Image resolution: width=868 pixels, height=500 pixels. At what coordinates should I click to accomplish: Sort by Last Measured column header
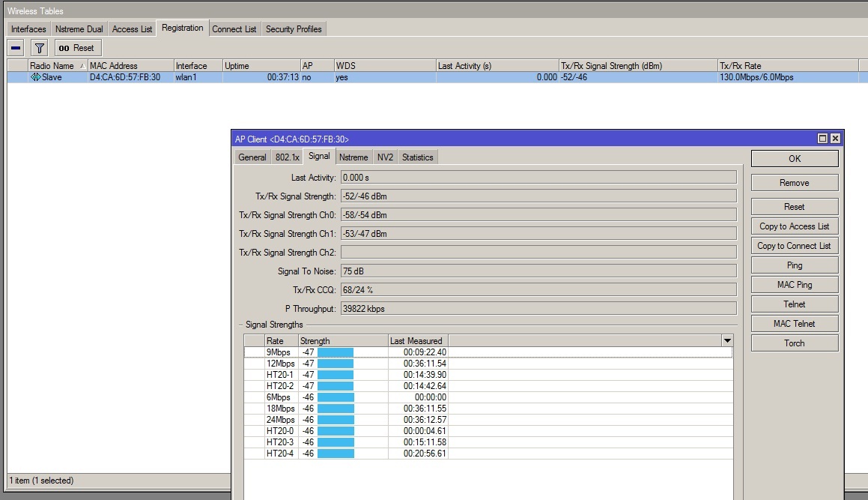point(416,341)
